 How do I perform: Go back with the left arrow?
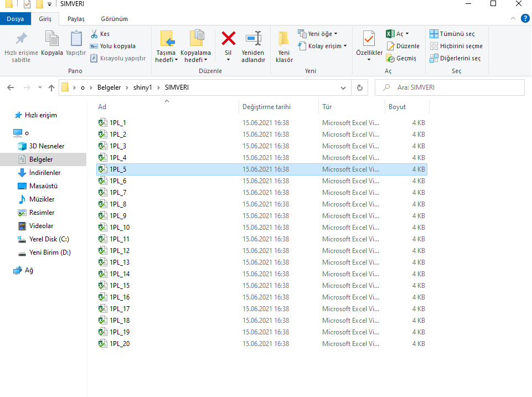(11, 87)
